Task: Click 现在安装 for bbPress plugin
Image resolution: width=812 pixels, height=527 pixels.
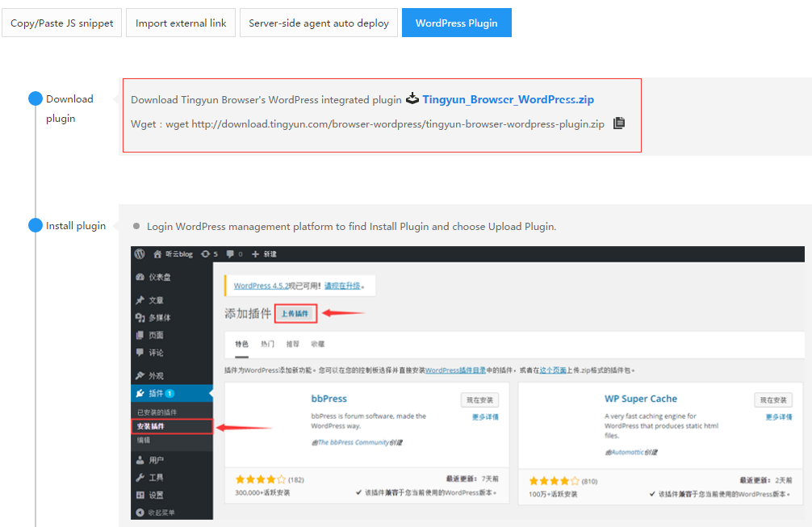Action: click(479, 400)
